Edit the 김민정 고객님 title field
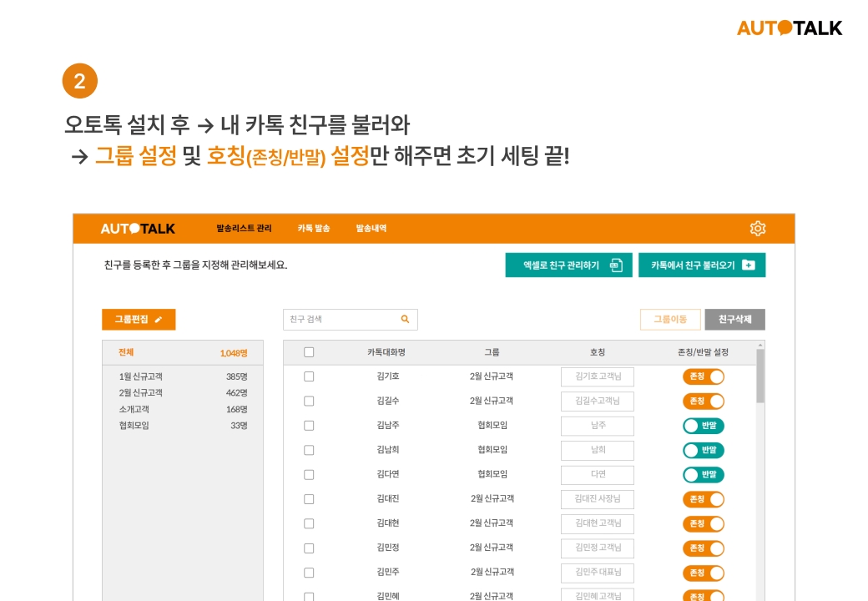Screen dimensions: 868x601 pyautogui.click(x=598, y=548)
